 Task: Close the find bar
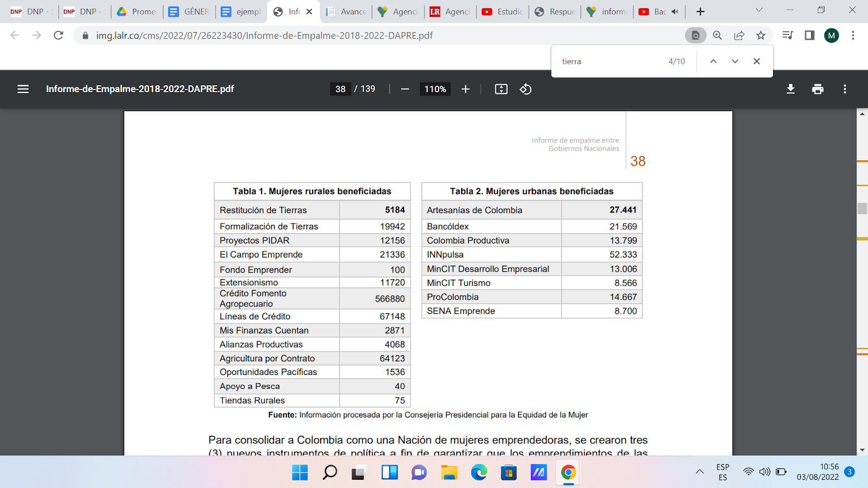(757, 61)
